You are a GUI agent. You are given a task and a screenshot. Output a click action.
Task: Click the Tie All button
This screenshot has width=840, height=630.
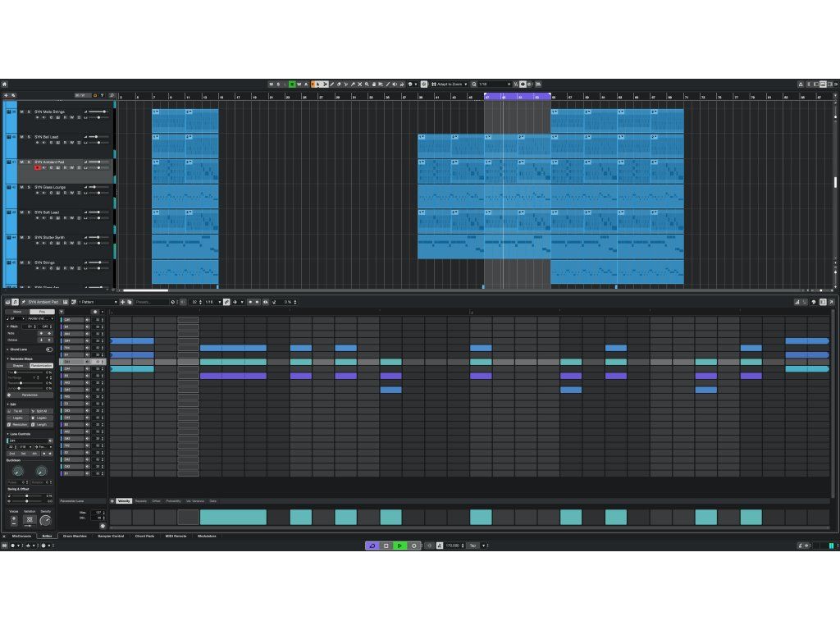(x=18, y=411)
